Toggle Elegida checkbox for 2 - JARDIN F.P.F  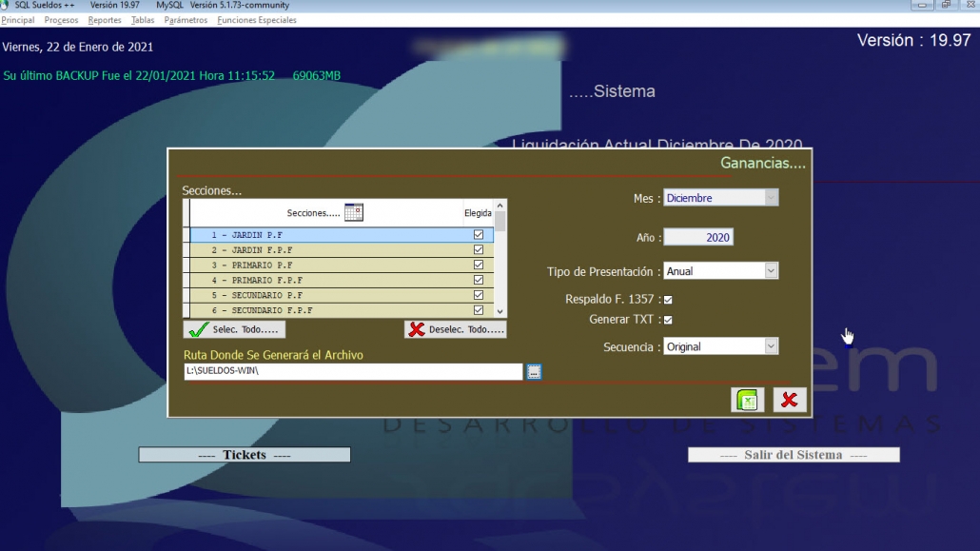tap(479, 249)
